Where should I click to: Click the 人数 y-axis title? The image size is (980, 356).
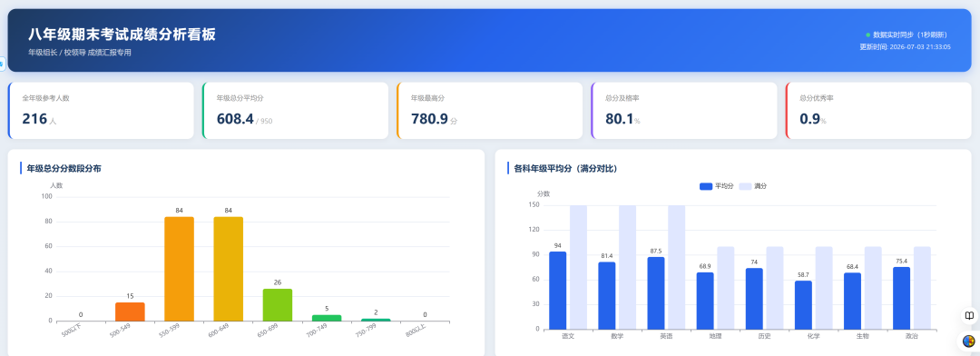56,186
